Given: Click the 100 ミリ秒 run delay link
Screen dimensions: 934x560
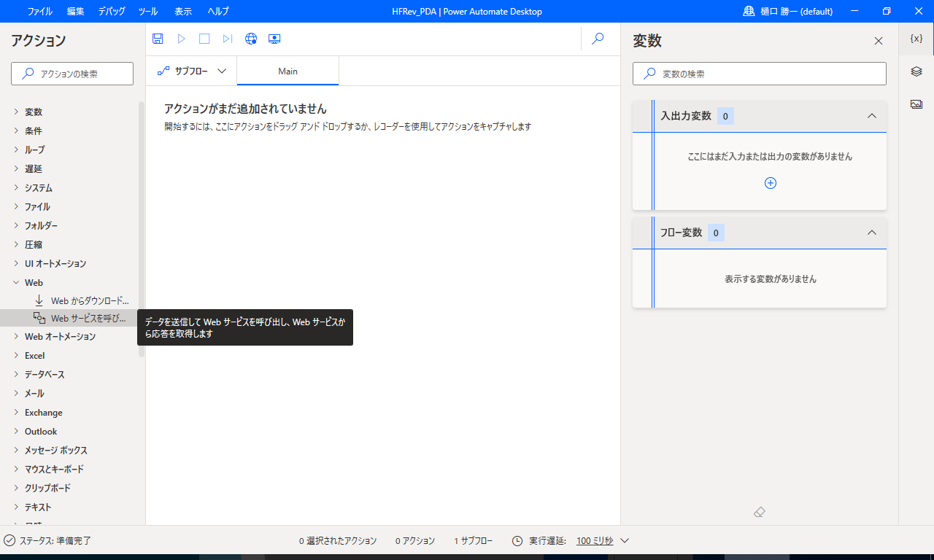Looking at the screenshot, I should 595,541.
